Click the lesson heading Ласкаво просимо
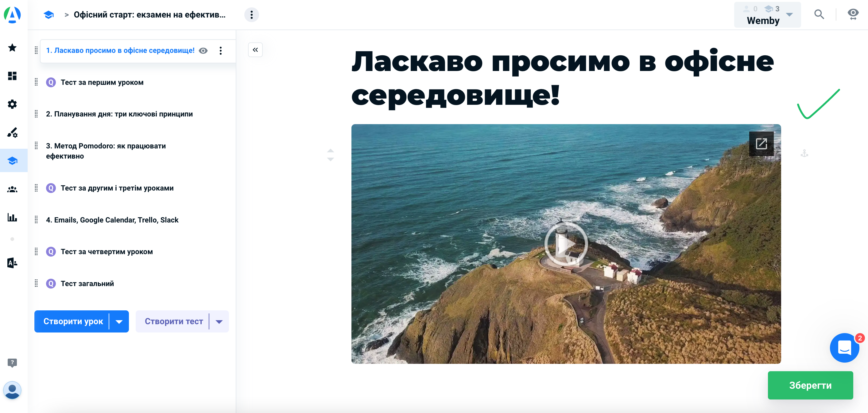Viewport: 868px width, 413px height. (562, 78)
